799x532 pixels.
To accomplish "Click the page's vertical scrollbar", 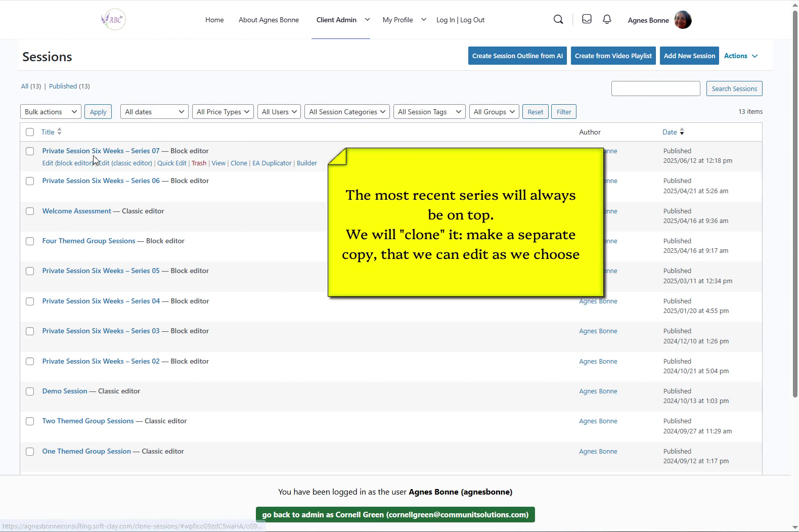I will coord(794,202).
